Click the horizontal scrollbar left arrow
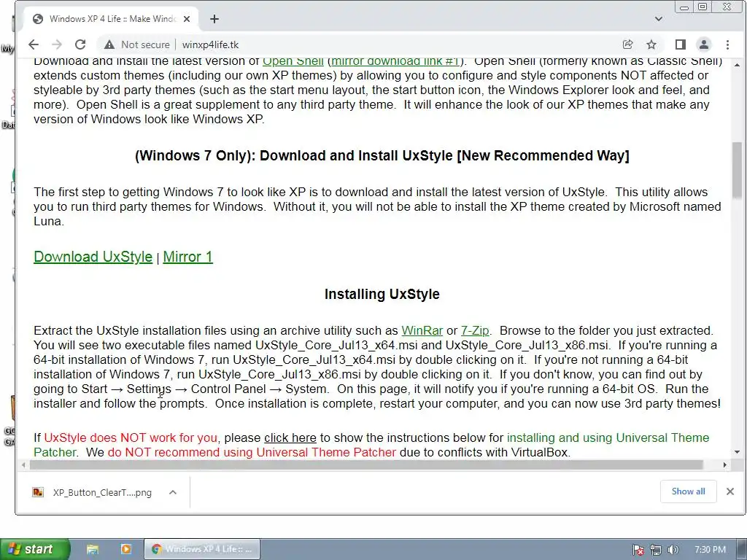Image resolution: width=747 pixels, height=560 pixels. coord(23,464)
